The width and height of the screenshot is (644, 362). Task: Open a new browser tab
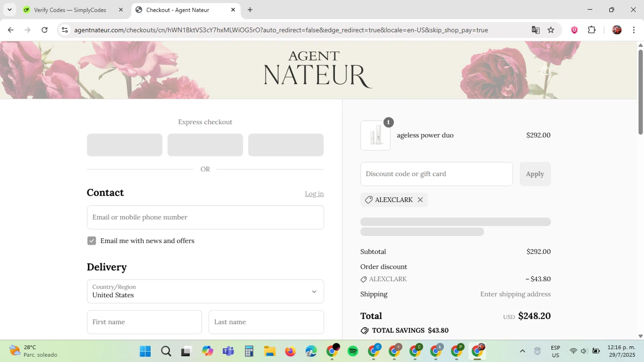(250, 10)
